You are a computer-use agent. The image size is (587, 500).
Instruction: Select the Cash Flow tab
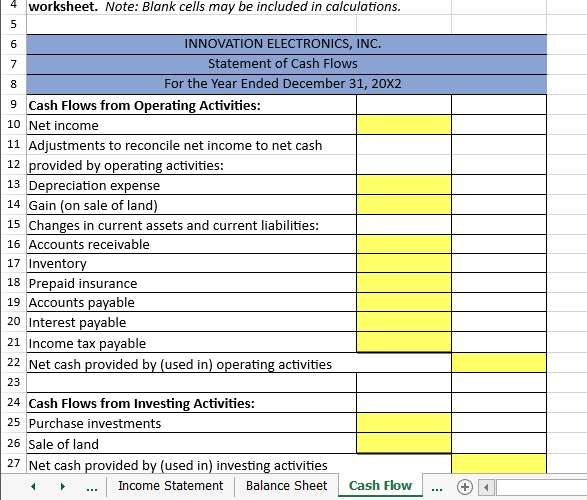click(x=380, y=486)
